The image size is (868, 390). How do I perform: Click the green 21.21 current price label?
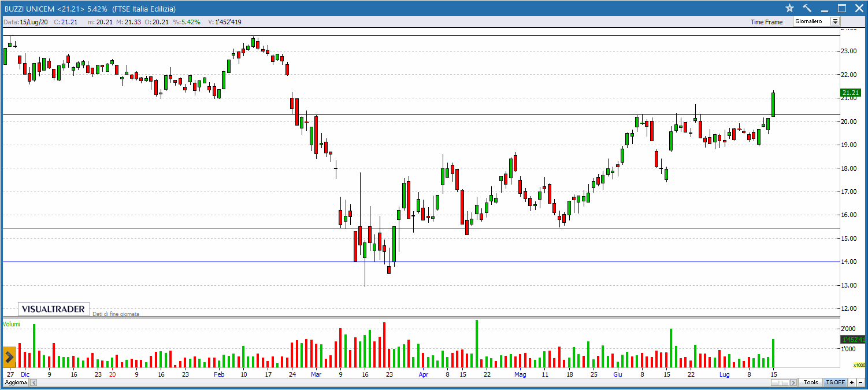[x=851, y=93]
